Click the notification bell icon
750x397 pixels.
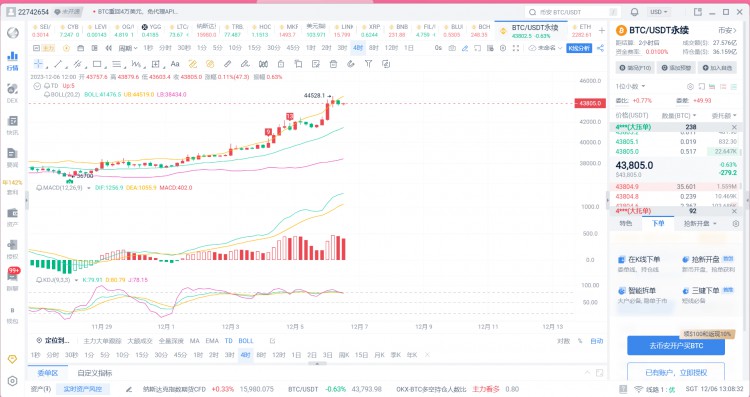point(634,12)
